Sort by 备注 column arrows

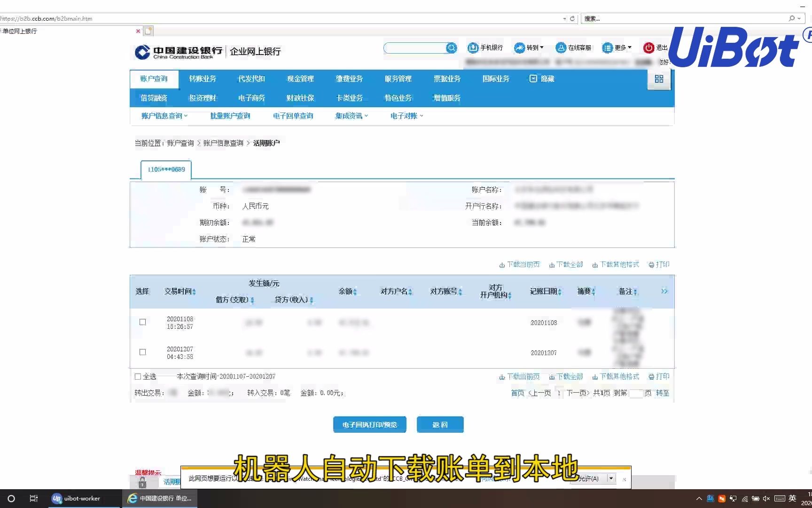pyautogui.click(x=635, y=292)
